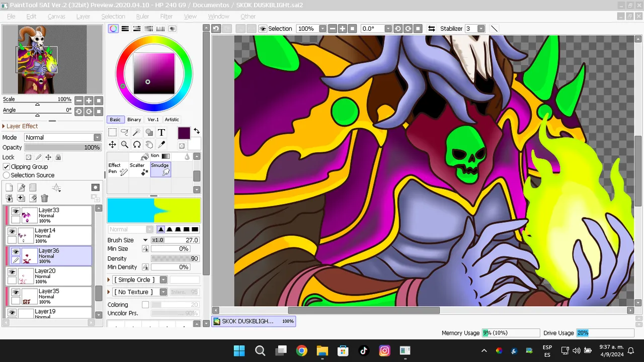
Task: Show the Color Wheel panel
Action: (x=113, y=29)
